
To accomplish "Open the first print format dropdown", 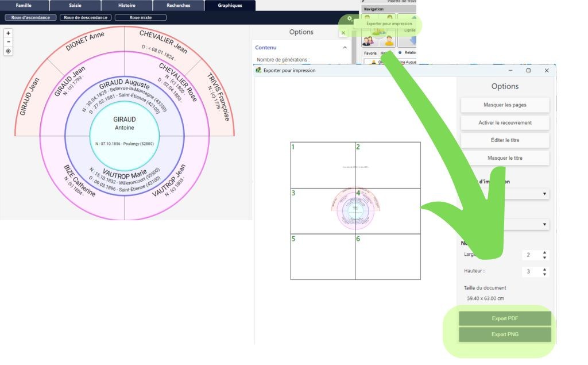I will coord(544,194).
